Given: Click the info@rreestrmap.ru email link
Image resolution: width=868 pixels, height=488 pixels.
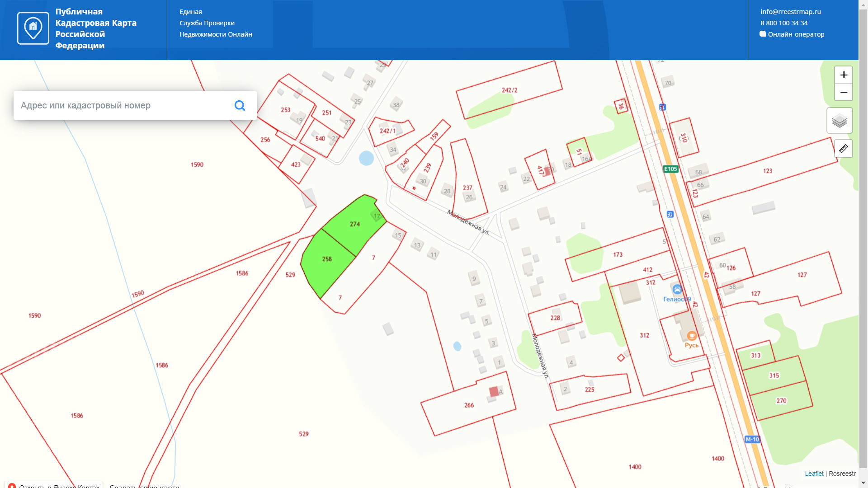Looking at the screenshot, I should coord(790,12).
